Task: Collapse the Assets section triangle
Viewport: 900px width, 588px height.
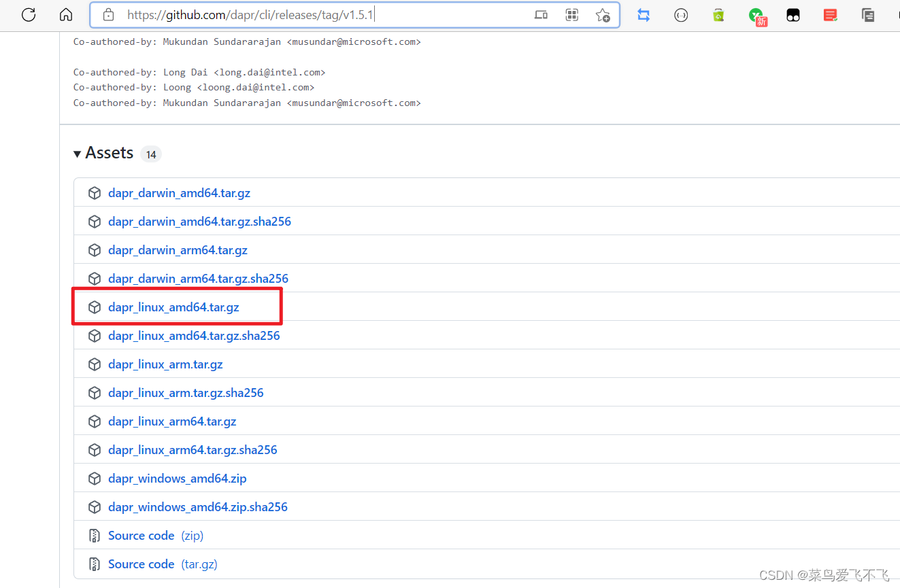Action: [78, 154]
